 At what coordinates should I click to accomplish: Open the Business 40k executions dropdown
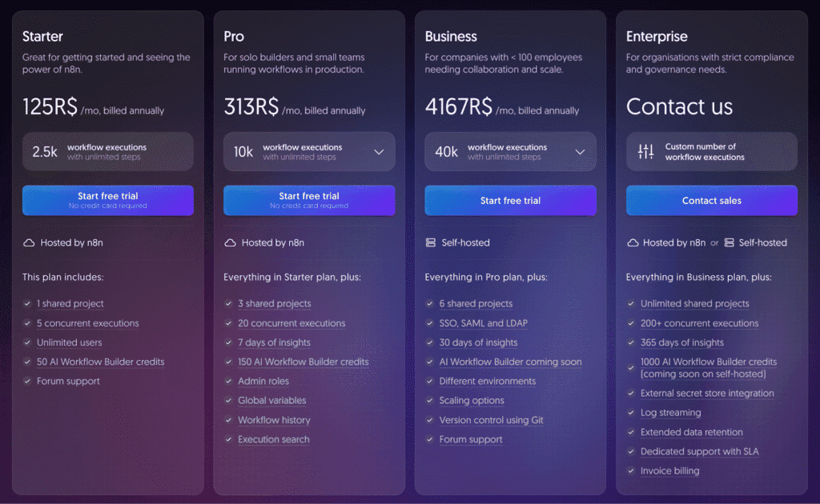580,152
